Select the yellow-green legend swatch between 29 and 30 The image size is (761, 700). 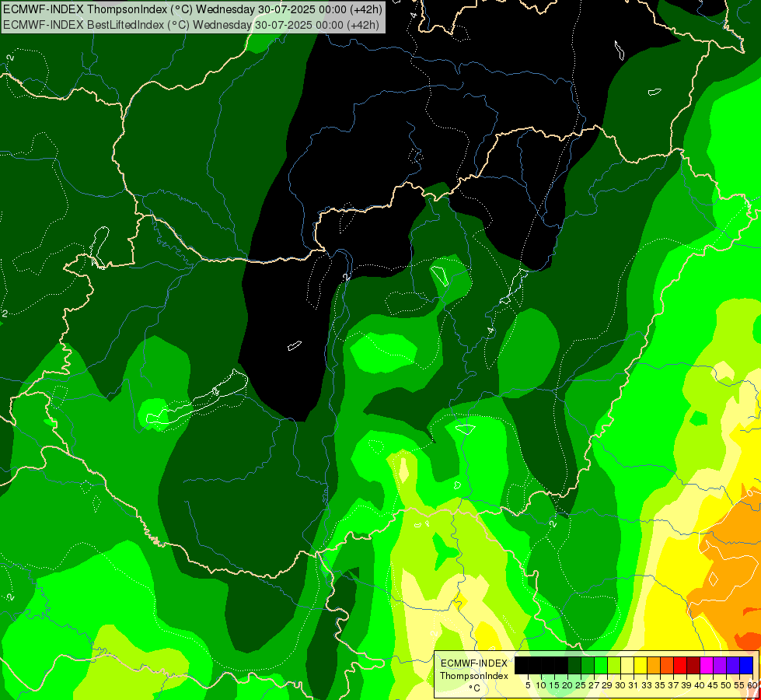pos(614,665)
